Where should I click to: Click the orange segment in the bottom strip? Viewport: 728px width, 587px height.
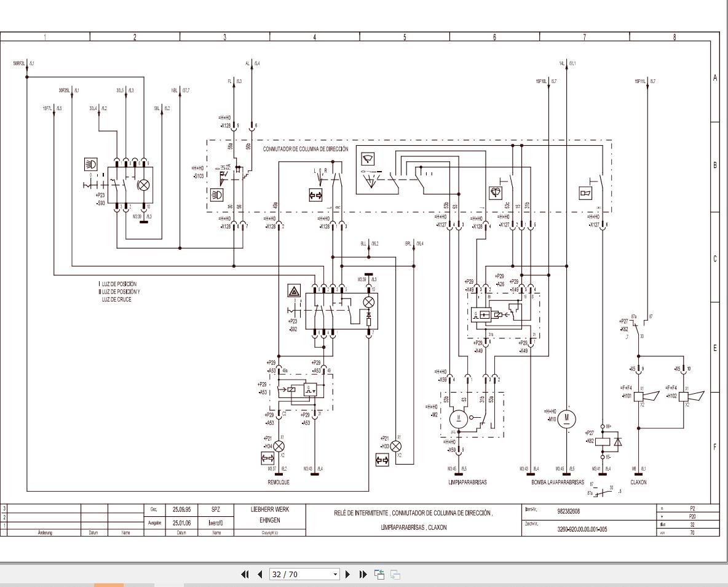coord(108,585)
